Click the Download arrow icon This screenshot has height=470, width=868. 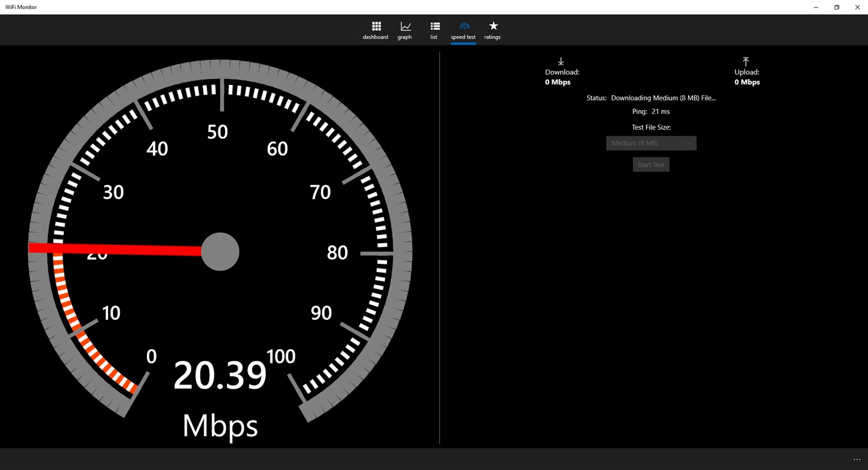(560, 61)
